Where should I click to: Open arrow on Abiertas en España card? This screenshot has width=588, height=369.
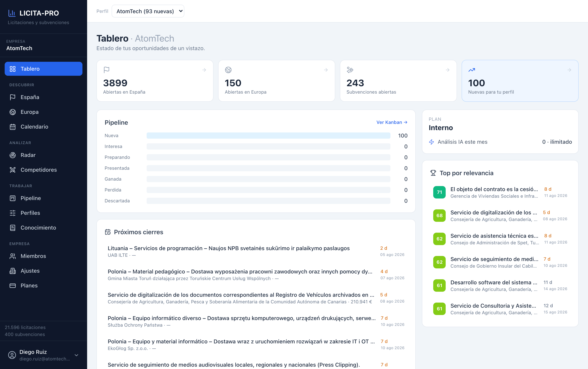point(204,70)
